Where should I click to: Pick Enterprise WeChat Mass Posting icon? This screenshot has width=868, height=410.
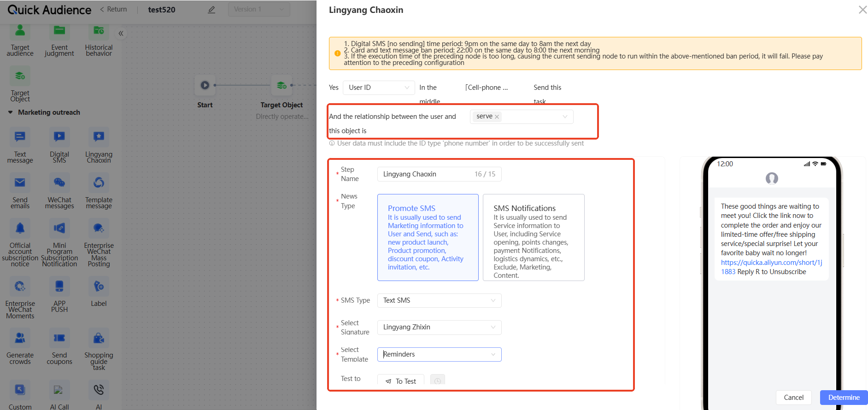(x=99, y=228)
